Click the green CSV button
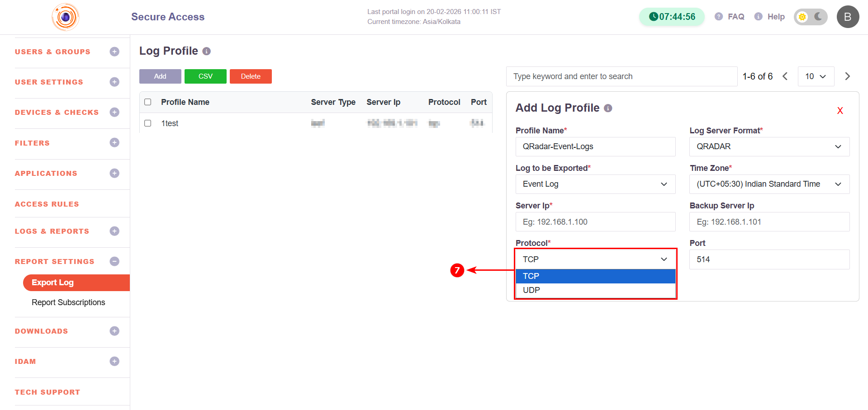Image resolution: width=868 pixels, height=410 pixels. [205, 76]
